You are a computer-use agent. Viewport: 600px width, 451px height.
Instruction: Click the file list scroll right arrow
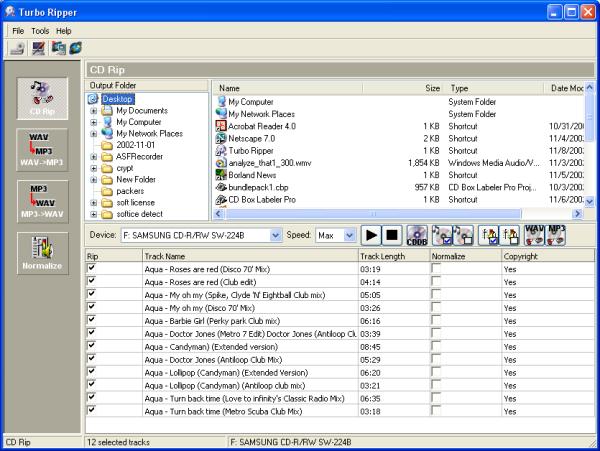click(x=577, y=214)
